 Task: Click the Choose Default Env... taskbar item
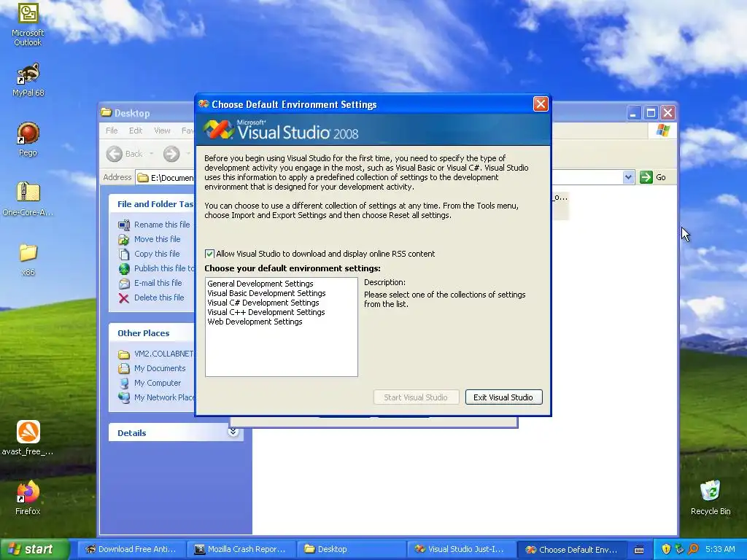572,550
